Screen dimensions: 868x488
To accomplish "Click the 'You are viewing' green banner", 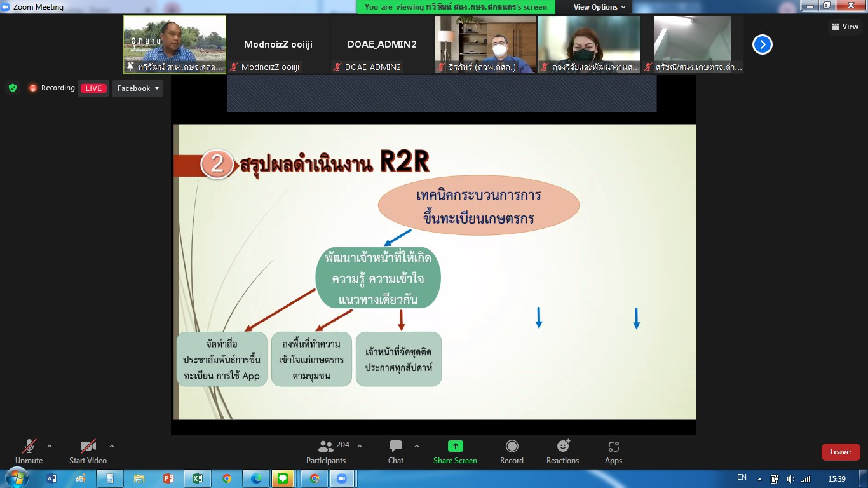I will click(x=456, y=7).
